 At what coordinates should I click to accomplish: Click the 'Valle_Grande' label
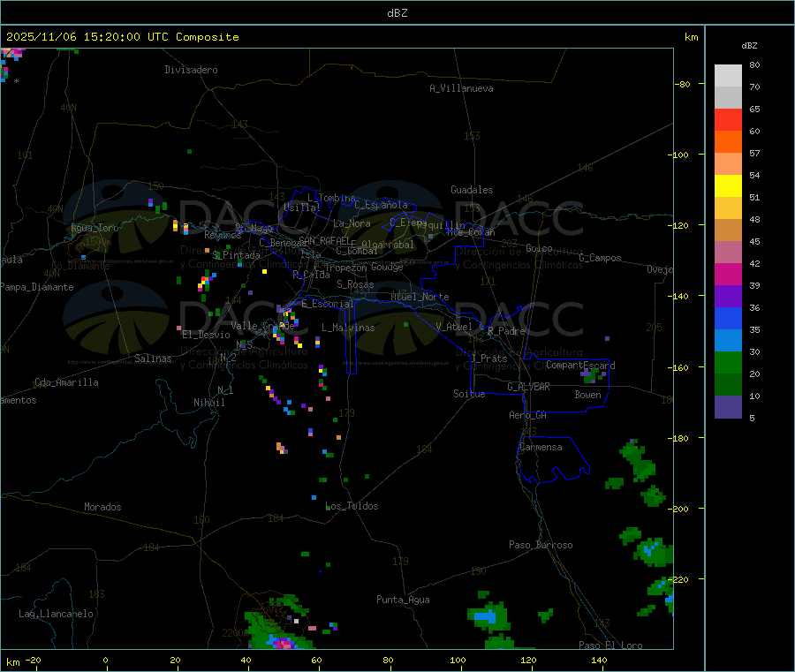point(262,326)
